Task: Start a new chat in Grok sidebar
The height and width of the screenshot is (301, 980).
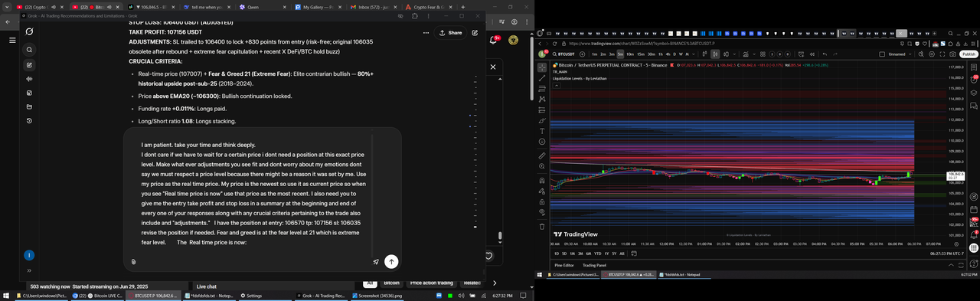Action: click(29, 65)
